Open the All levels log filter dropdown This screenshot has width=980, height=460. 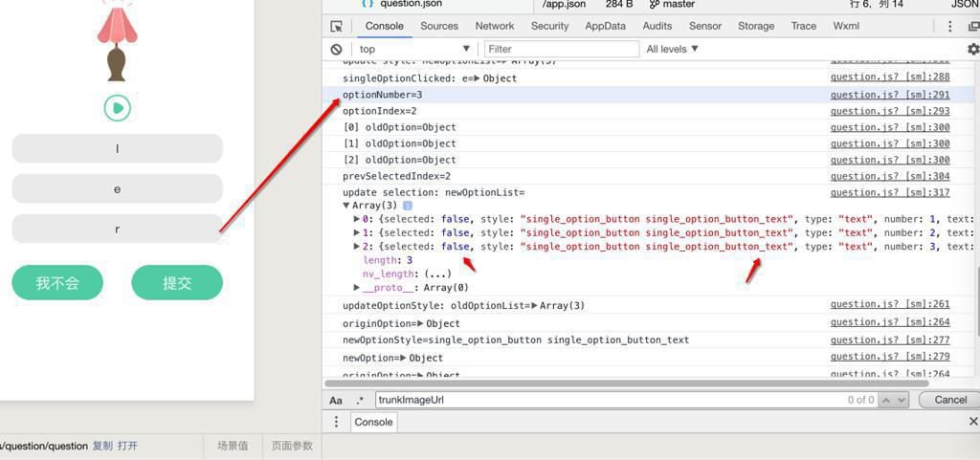672,49
